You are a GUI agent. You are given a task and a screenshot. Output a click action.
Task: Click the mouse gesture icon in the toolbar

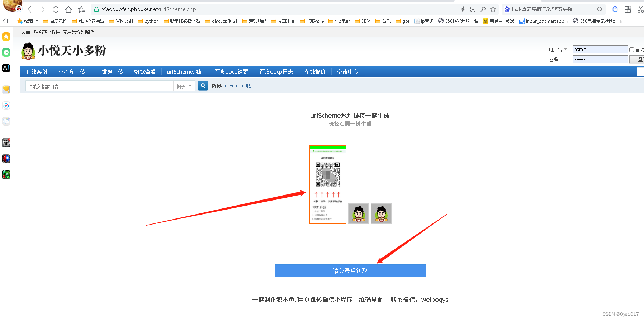(615, 9)
